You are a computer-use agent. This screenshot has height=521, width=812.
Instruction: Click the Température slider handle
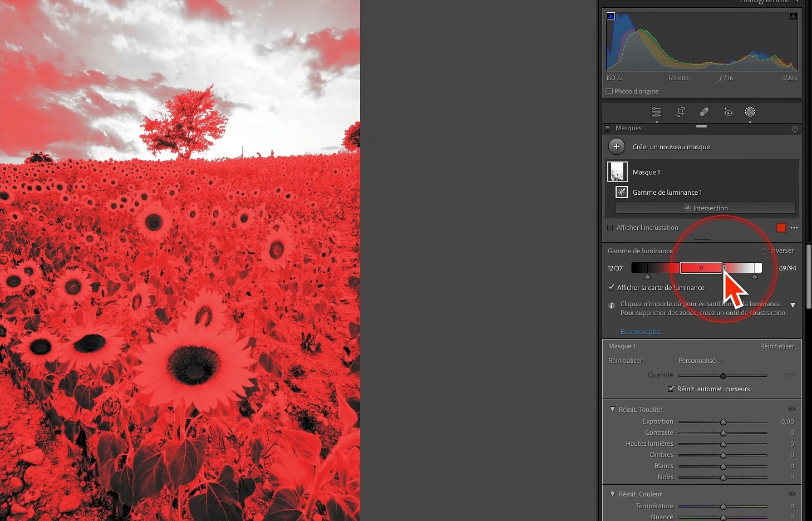pos(723,507)
